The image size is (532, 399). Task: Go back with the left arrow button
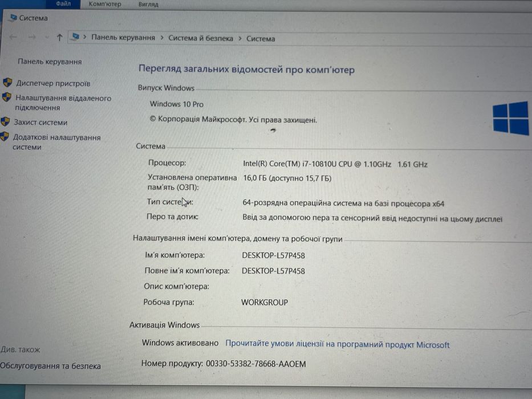13,36
